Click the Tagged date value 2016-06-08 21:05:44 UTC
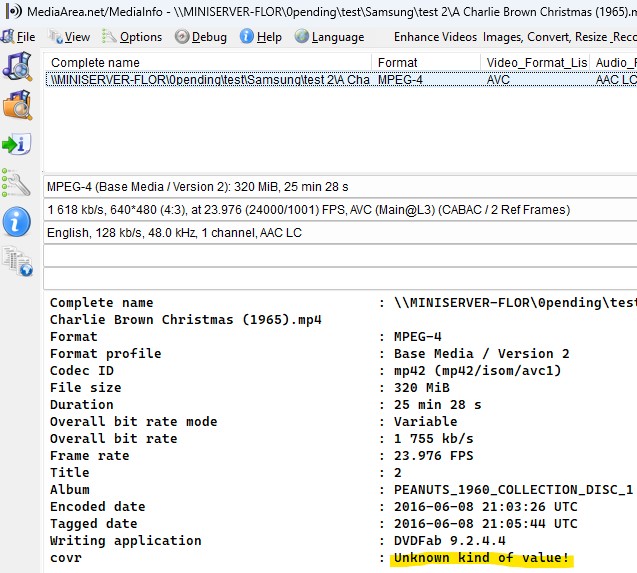This screenshot has width=637, height=573. coord(485,524)
